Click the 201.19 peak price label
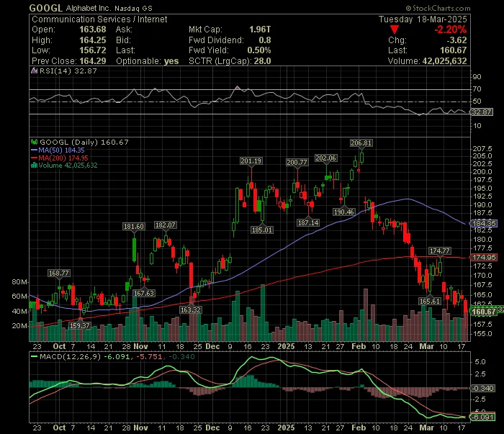This screenshot has width=504, height=434. click(251, 161)
